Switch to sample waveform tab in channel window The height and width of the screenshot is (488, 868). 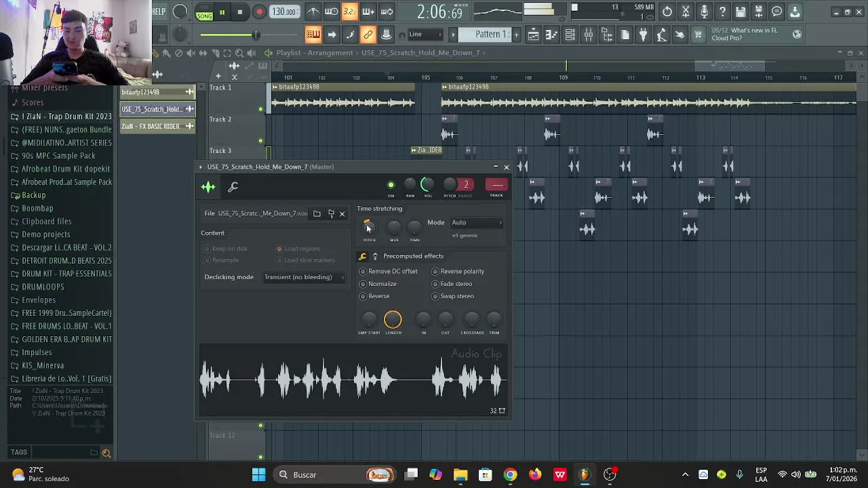click(208, 187)
